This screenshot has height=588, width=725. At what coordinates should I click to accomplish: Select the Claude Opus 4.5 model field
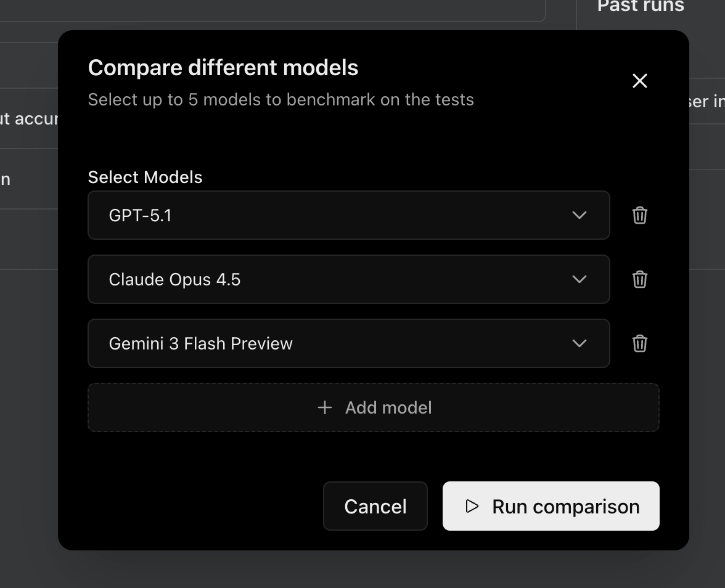pos(348,279)
